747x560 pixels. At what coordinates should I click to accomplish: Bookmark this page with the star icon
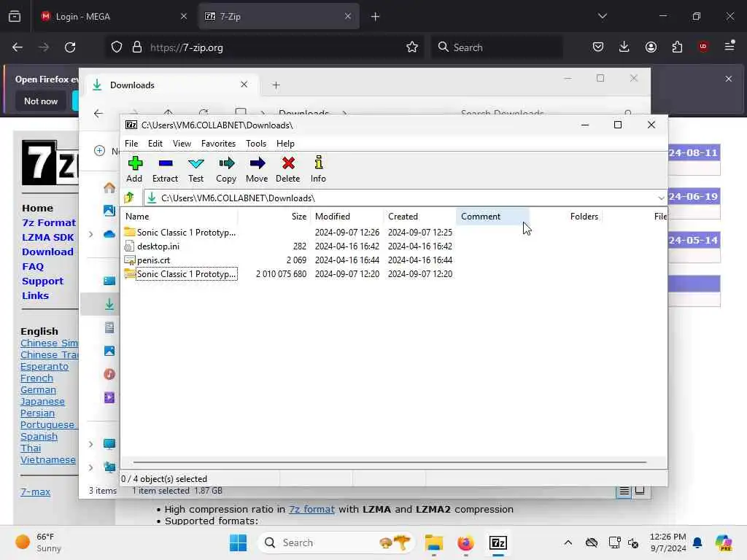pos(412,47)
